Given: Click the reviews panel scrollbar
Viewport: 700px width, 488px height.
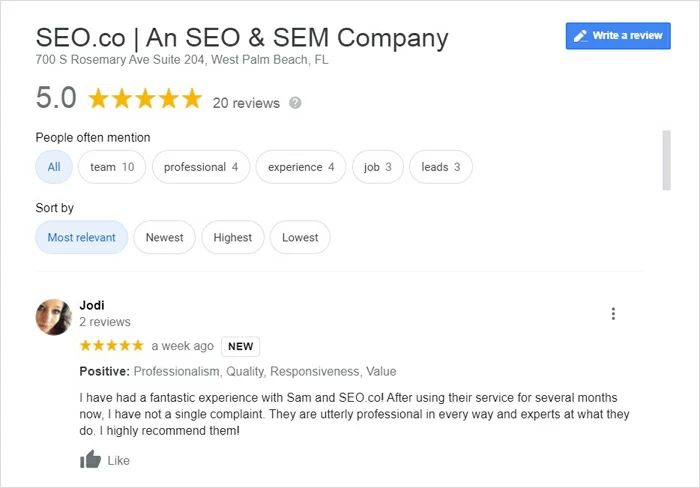Looking at the screenshot, I should [665, 160].
